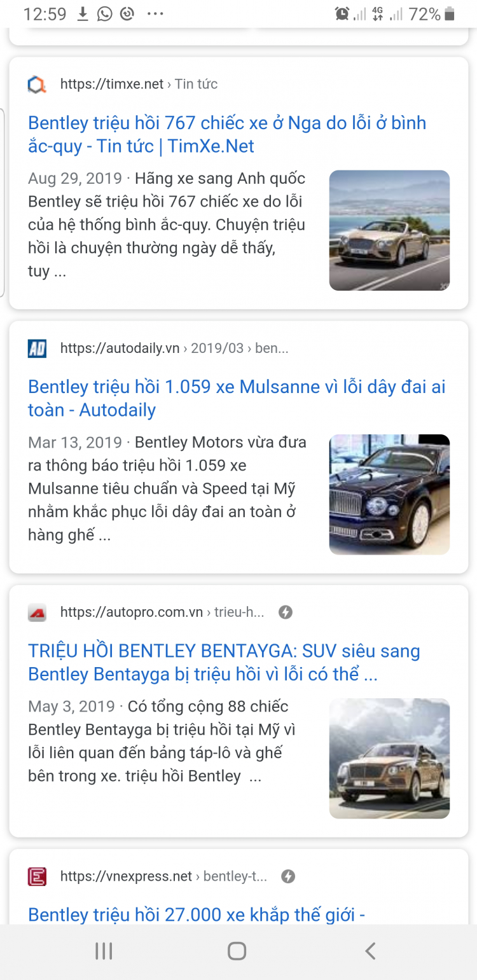The width and height of the screenshot is (477, 980).
Task: Tap the three-dot notification overflow icon
Action: (155, 14)
